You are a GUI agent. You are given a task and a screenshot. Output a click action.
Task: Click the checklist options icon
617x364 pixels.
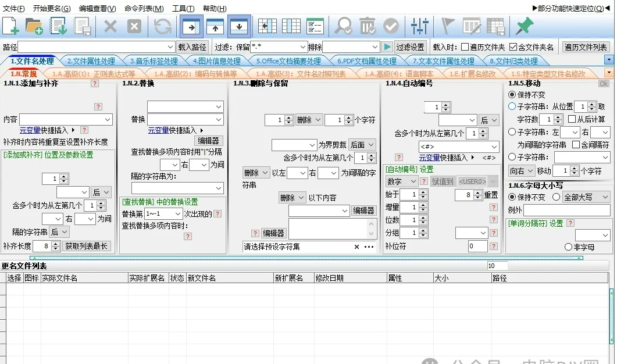pos(315,26)
